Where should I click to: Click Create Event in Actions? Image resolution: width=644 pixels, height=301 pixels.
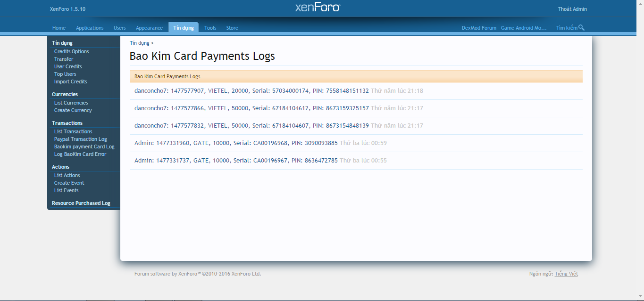pos(69,183)
